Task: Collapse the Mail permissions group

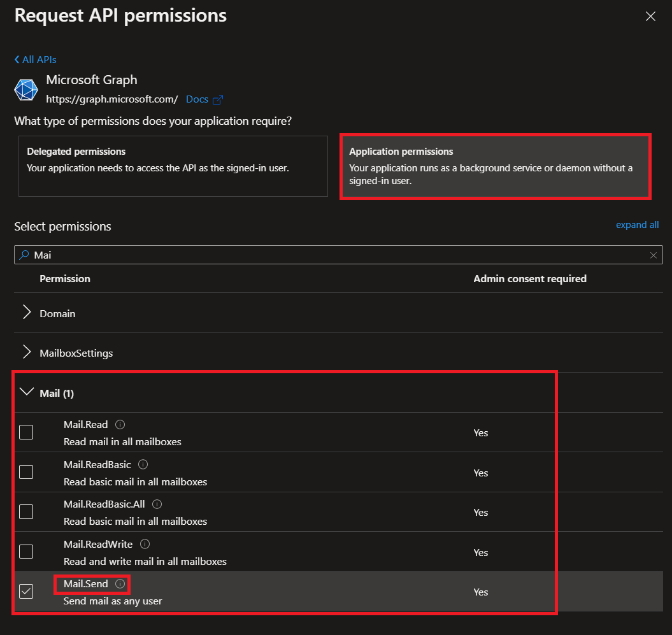Action: pos(26,393)
